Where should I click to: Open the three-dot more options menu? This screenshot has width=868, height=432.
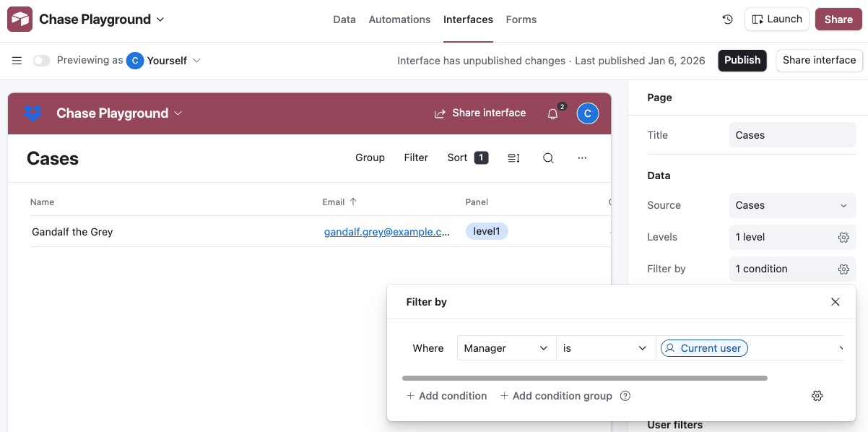pyautogui.click(x=582, y=158)
